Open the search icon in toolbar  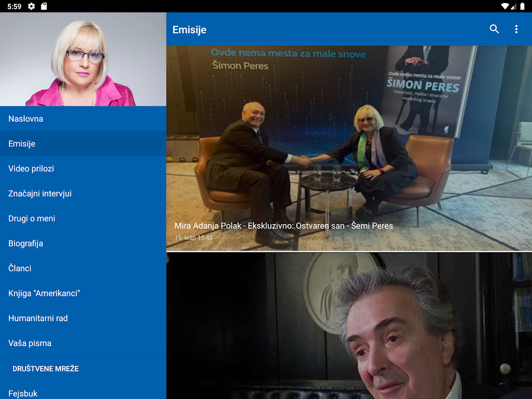(494, 29)
